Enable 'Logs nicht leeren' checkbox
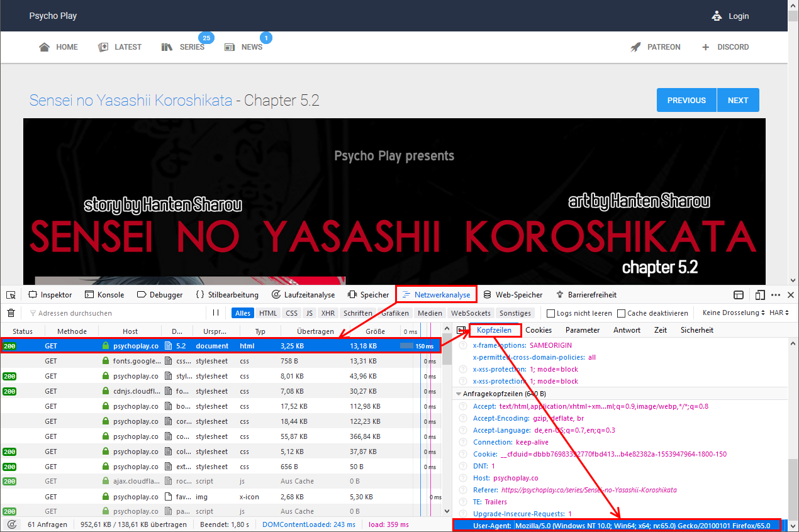Screen dimensions: 799x532 pyautogui.click(x=550, y=313)
